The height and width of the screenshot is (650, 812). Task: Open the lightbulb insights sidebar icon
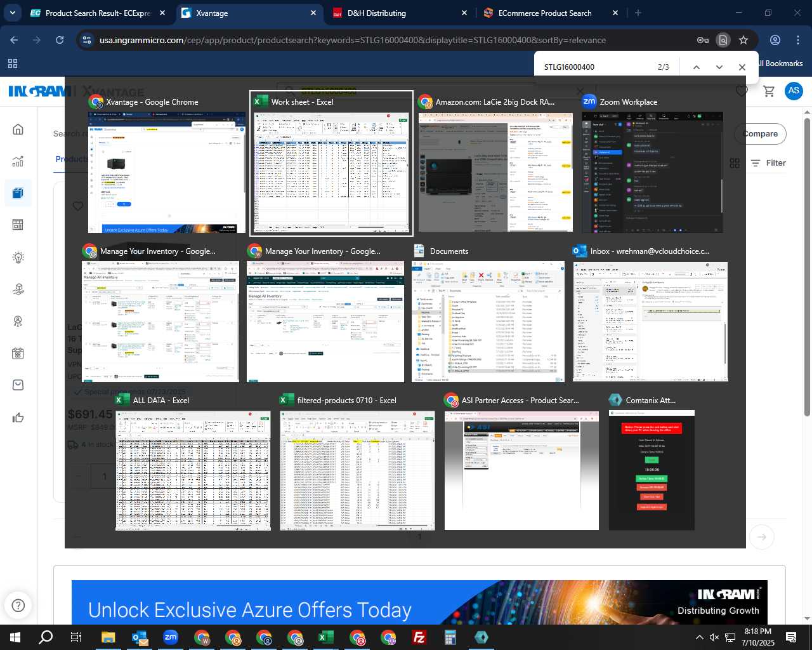click(x=18, y=257)
